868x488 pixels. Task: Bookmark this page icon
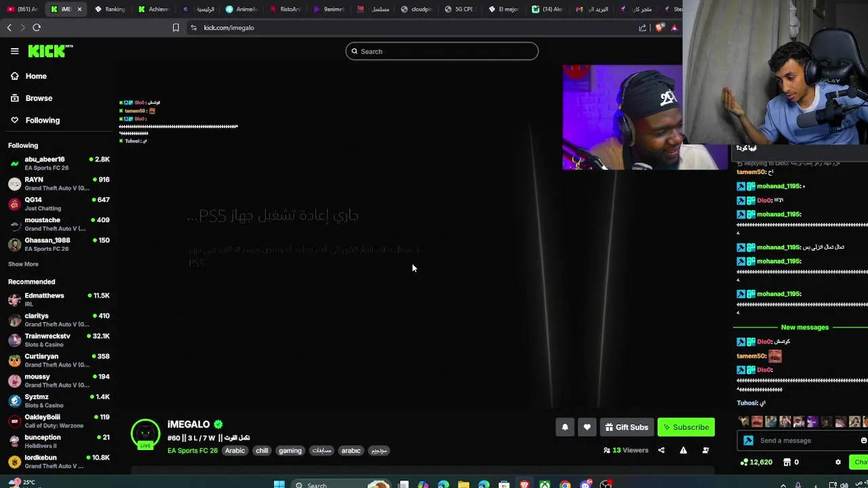pos(176,28)
